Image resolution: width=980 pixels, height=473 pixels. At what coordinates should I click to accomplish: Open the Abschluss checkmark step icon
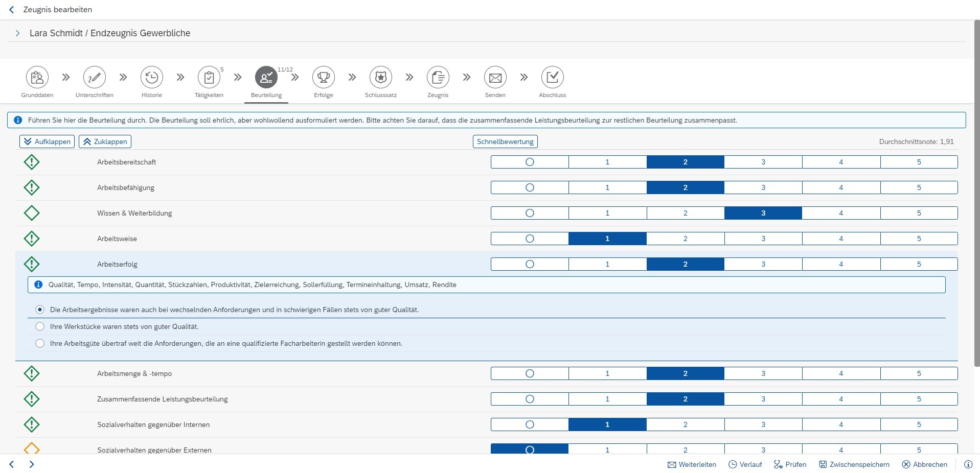pos(553,77)
